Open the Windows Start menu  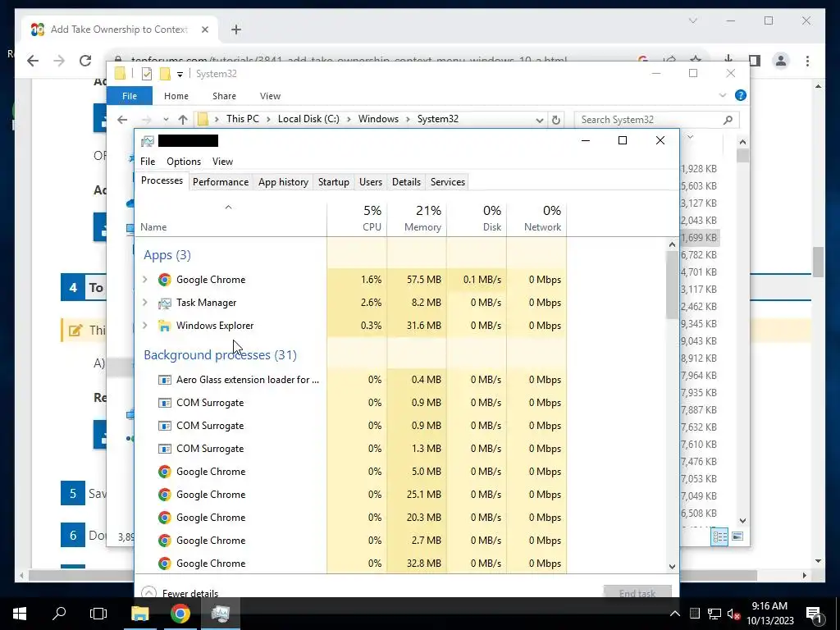(x=20, y=614)
